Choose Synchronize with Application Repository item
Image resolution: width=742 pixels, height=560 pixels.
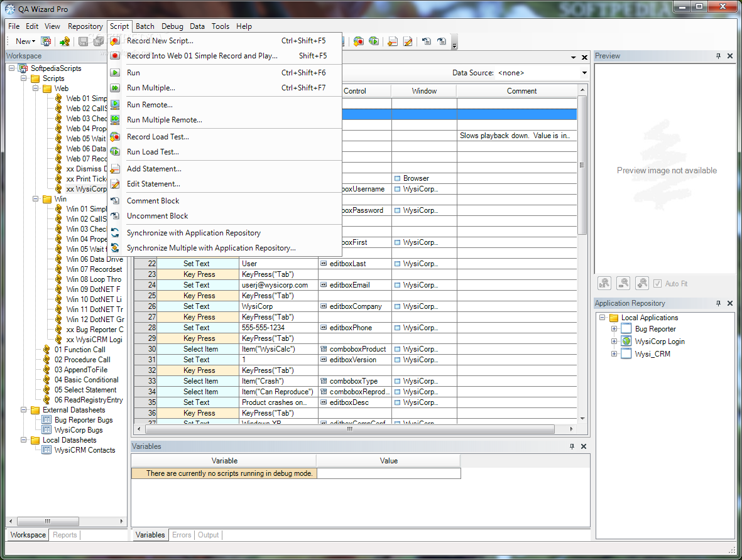(x=225, y=233)
